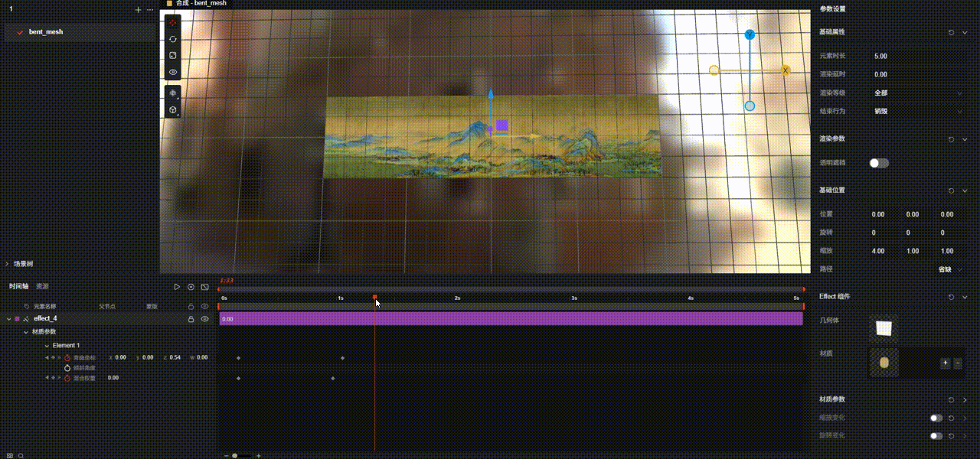Screen dimensions: 980x459
Task: Toggle the header lock-all icon in timeline
Action: [191, 306]
